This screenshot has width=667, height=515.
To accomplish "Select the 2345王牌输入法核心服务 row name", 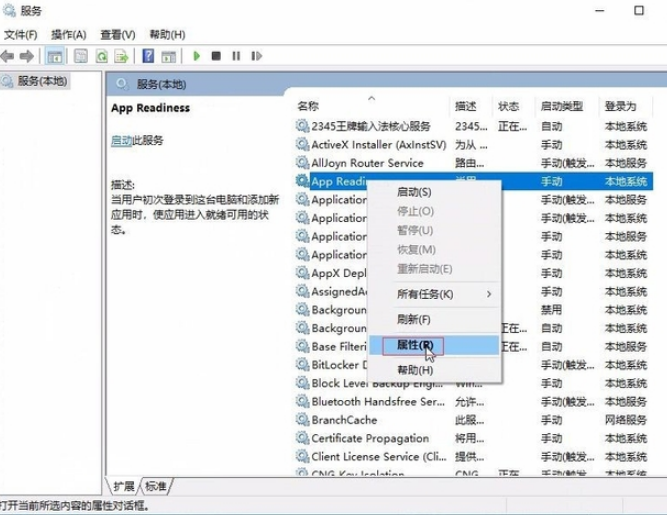I will [371, 126].
